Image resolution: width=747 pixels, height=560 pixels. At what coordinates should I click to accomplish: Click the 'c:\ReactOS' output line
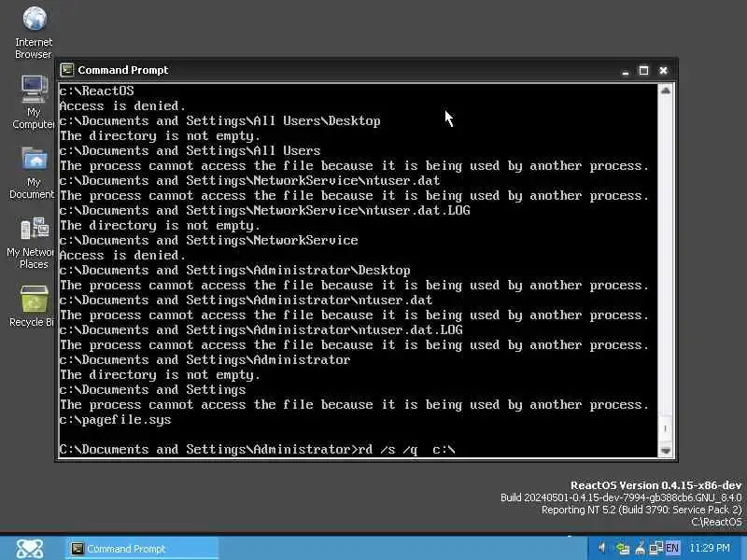coord(97,91)
